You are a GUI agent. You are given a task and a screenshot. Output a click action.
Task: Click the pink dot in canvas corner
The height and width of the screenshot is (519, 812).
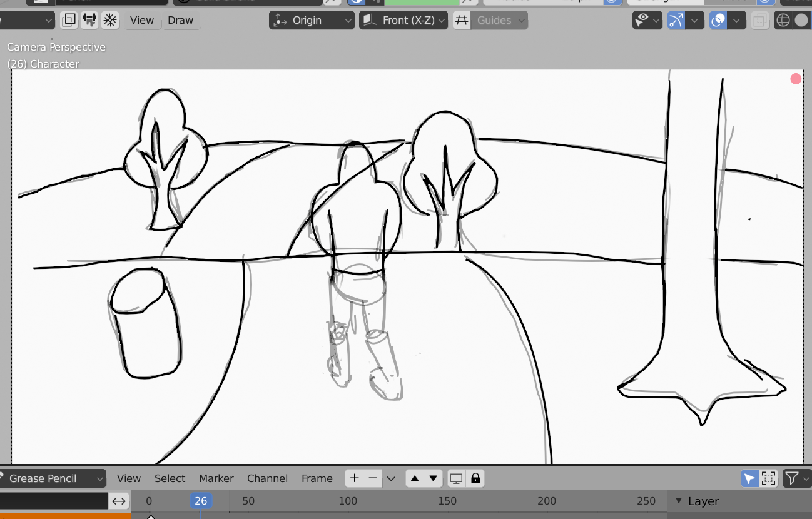tap(796, 79)
